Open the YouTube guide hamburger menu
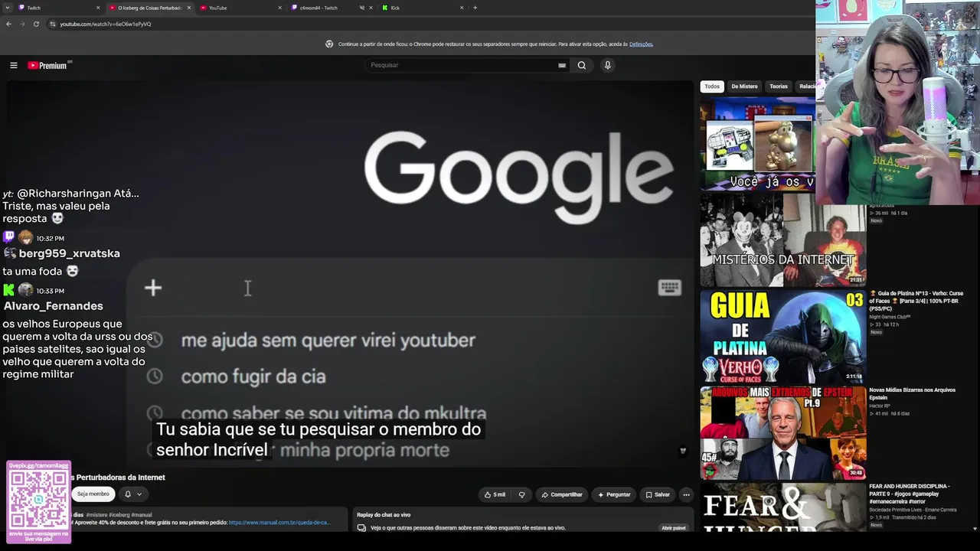The height and width of the screenshot is (551, 980). coord(13,65)
